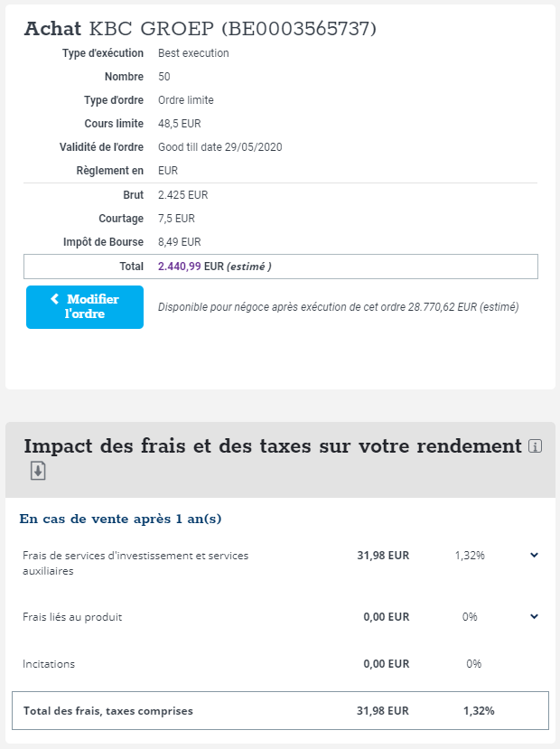Click the Incitations row label
Image resolution: width=560 pixels, height=749 pixels.
pyautogui.click(x=49, y=664)
